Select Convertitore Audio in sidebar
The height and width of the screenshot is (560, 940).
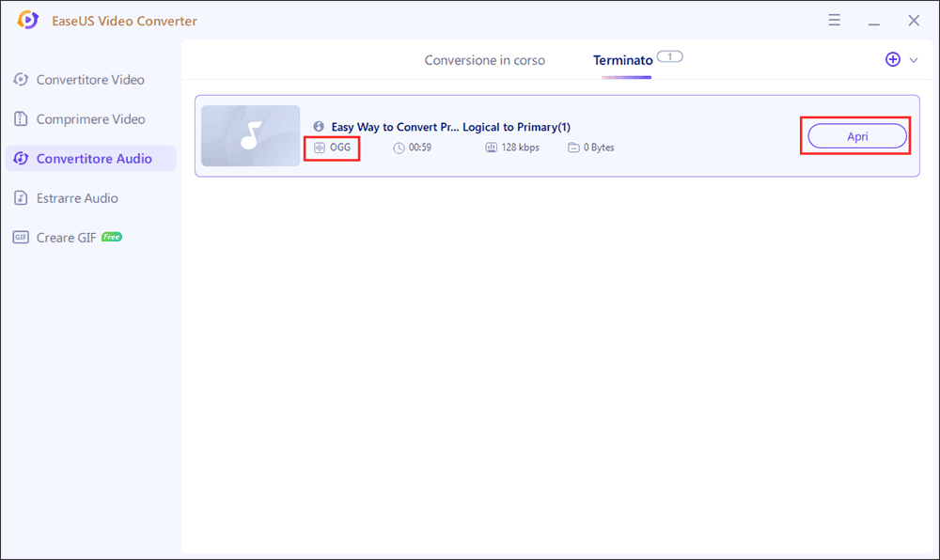(90, 158)
